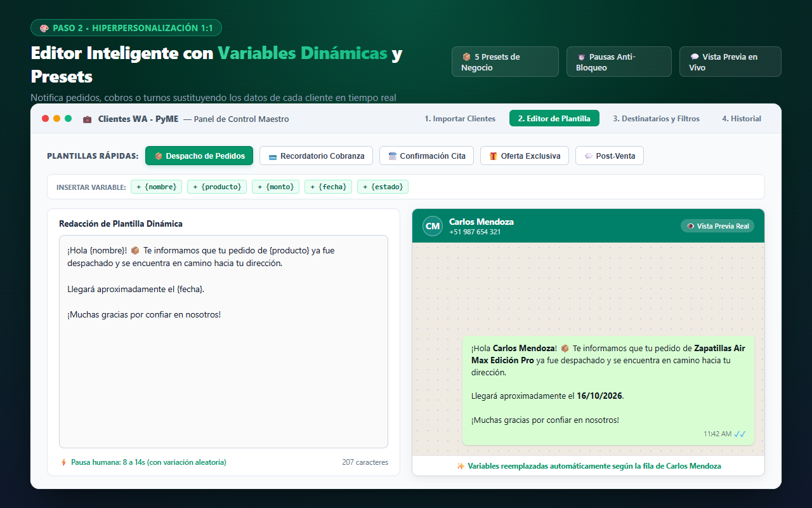The width and height of the screenshot is (812, 508).
Task: Click the gift icon on Oferta Exclusiva
Action: [494, 156]
